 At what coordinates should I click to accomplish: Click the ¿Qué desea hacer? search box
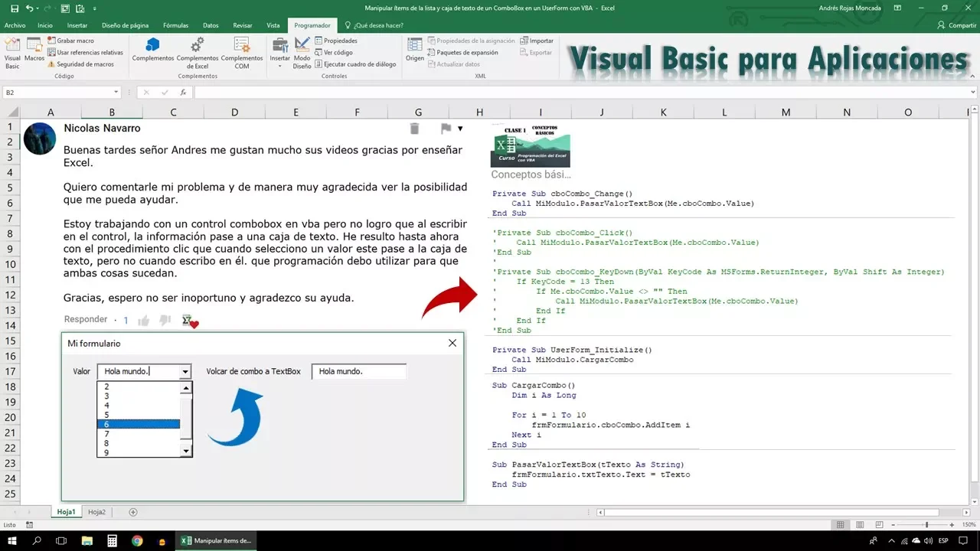[374, 25]
